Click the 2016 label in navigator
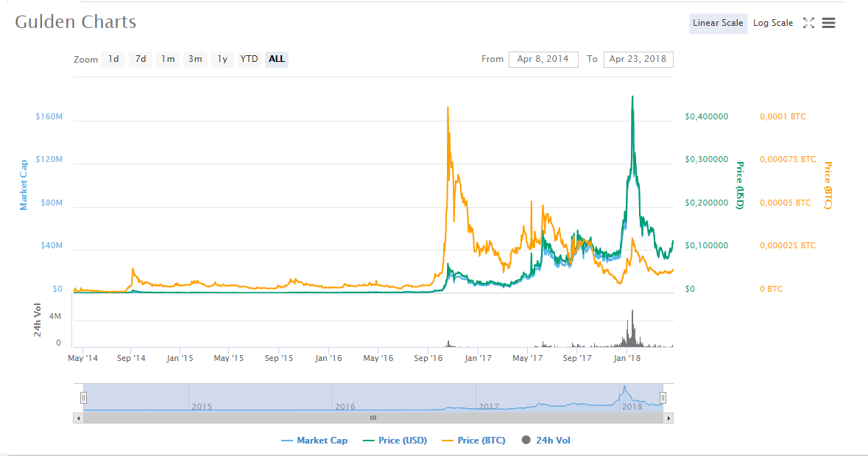The height and width of the screenshot is (456, 868). tap(345, 407)
